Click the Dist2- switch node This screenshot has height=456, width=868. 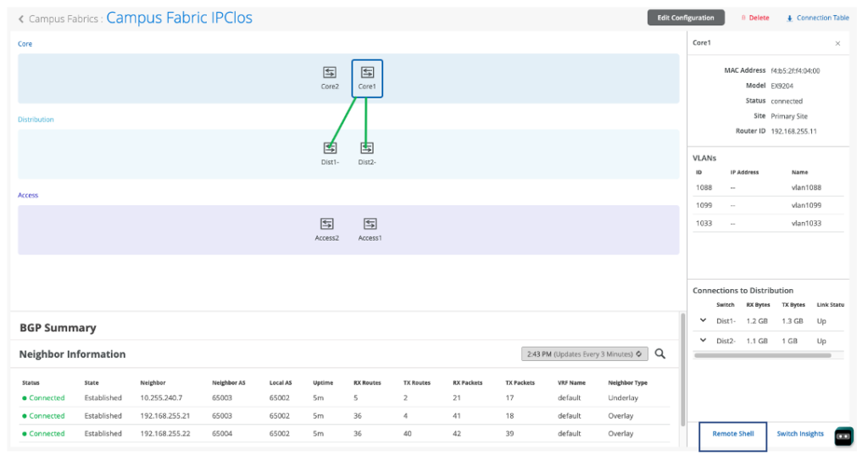[x=367, y=148]
